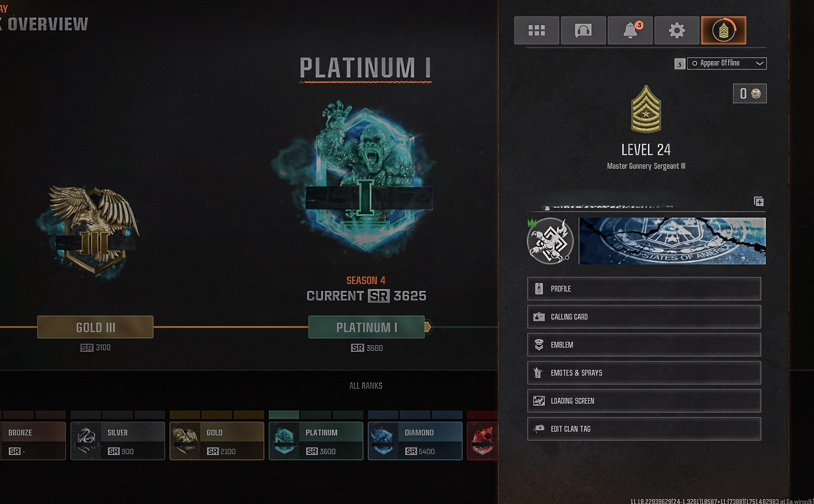
Task: Open the headset voice channels icon
Action: click(x=583, y=30)
